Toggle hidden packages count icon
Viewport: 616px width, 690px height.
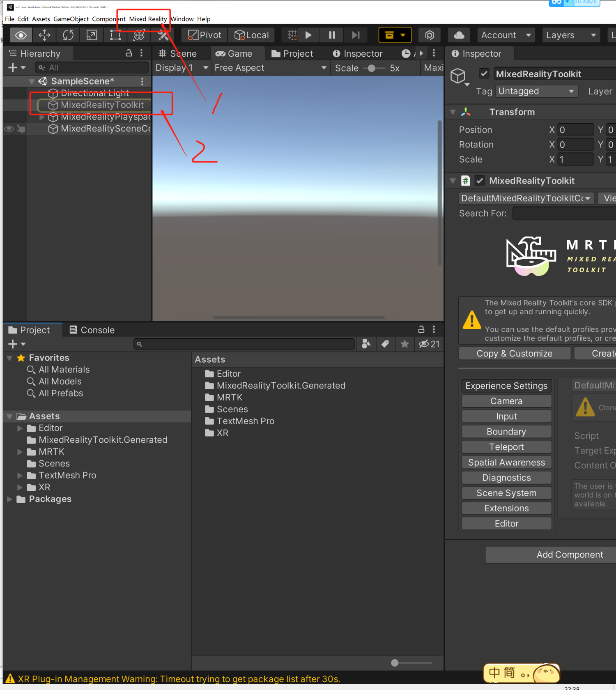(x=429, y=344)
